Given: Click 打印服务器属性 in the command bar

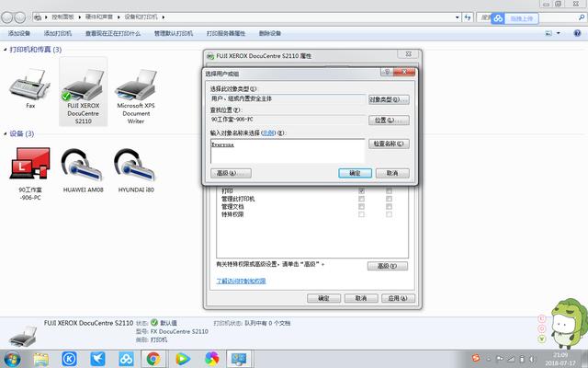Looking at the screenshot, I should (226, 33).
